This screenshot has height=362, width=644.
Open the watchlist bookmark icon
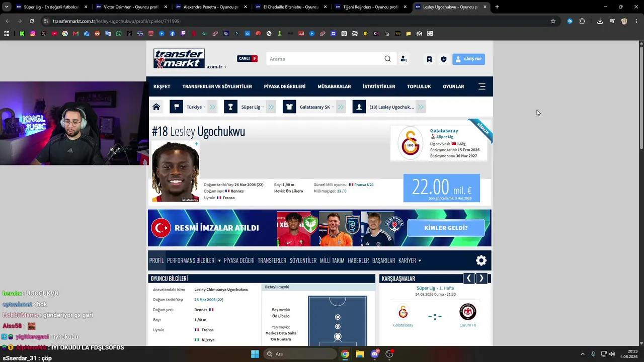coord(429,59)
